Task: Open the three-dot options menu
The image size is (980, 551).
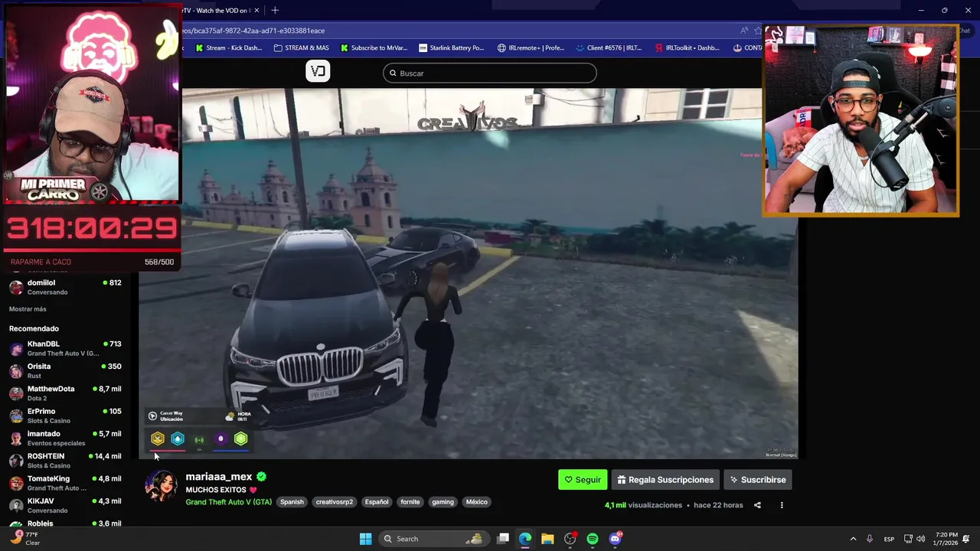Action: click(x=782, y=505)
